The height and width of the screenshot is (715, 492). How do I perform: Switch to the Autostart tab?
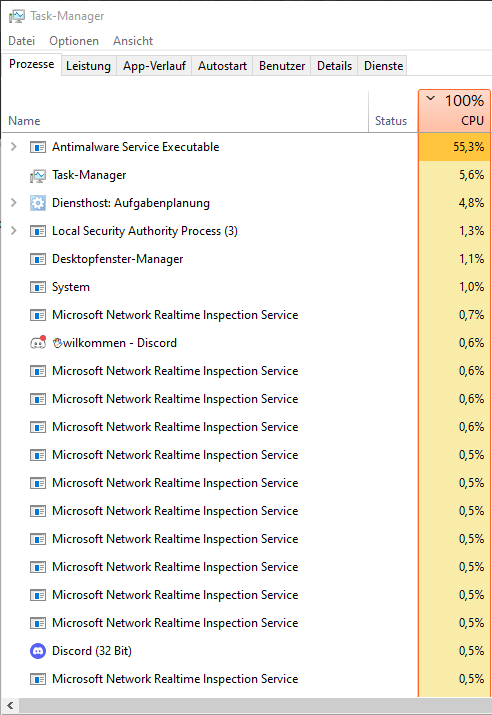tap(223, 66)
